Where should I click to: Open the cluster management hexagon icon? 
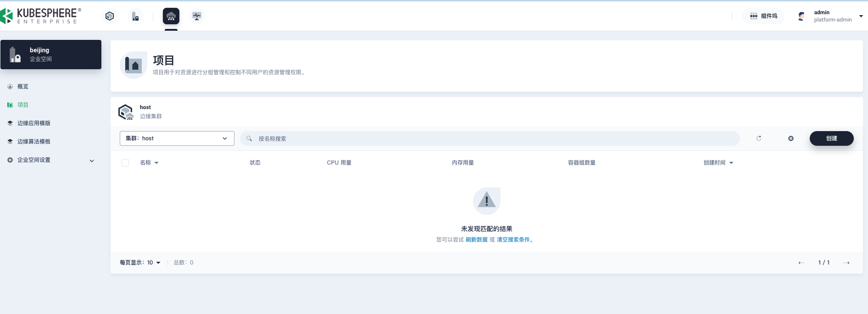pyautogui.click(x=110, y=16)
